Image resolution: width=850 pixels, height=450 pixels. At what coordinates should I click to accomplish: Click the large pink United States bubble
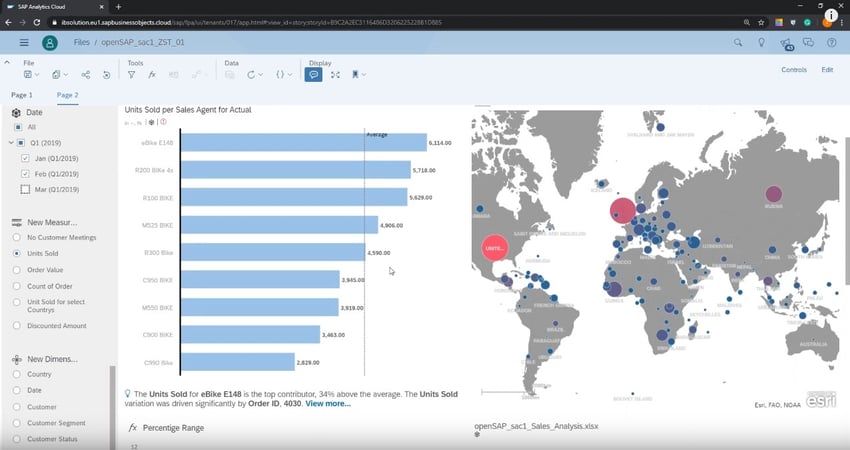(494, 248)
